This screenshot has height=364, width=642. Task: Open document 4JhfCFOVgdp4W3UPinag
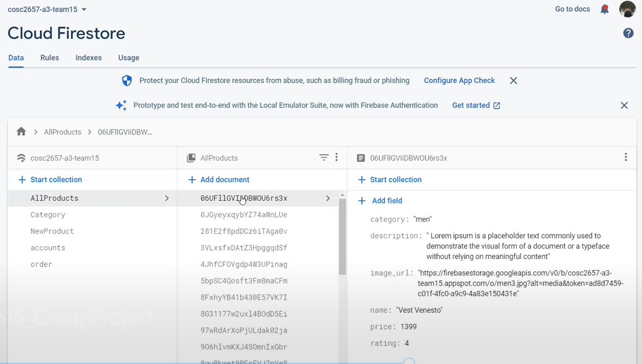(244, 265)
